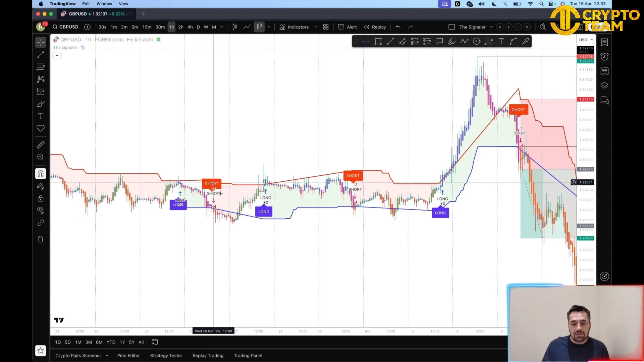Open quick search magnifier in toolbar
Screen dimensions: 644x362
click(543, 27)
